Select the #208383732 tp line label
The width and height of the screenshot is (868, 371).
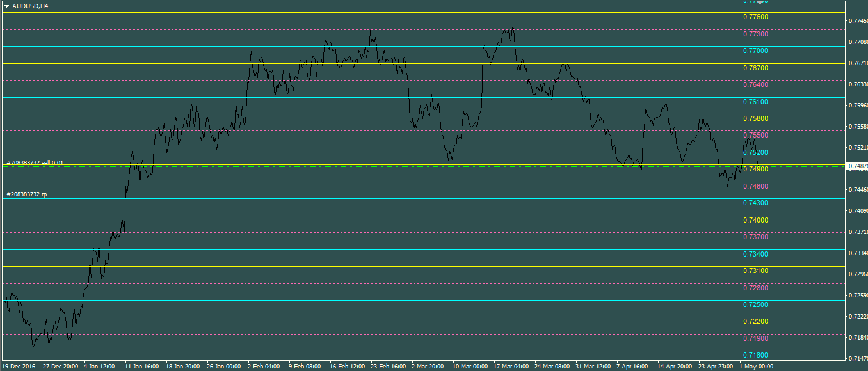26,194
